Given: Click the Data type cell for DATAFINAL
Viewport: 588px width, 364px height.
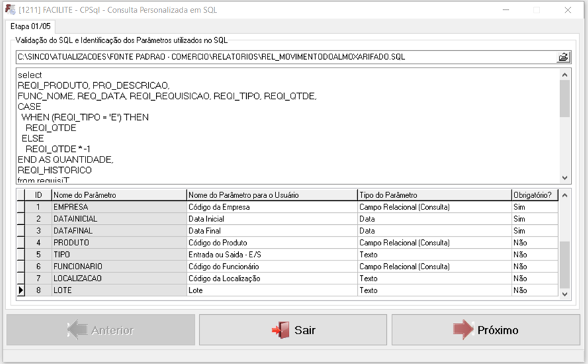Looking at the screenshot, I should [x=435, y=231].
